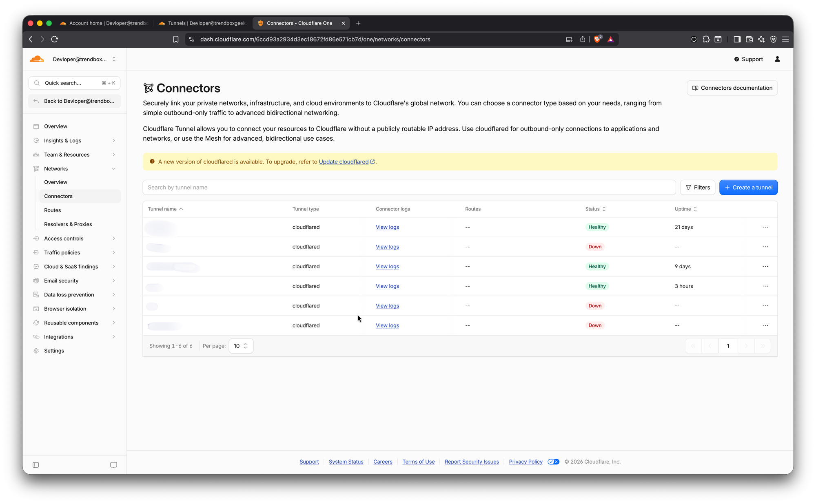
Task: Open site settings icon in address bar
Action: click(x=192, y=39)
